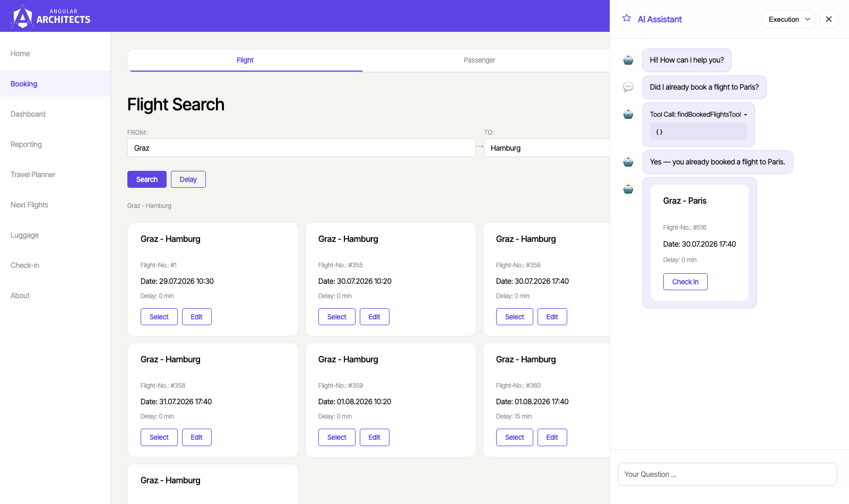Switch to the Passenger tab
Viewport: 849px width, 504px height.
point(479,60)
